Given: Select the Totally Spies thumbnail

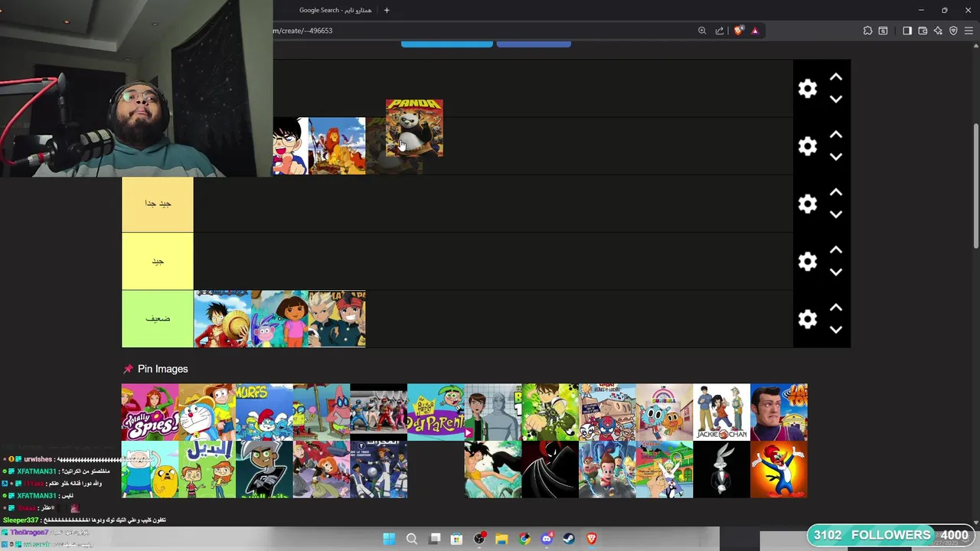Looking at the screenshot, I should (x=150, y=412).
